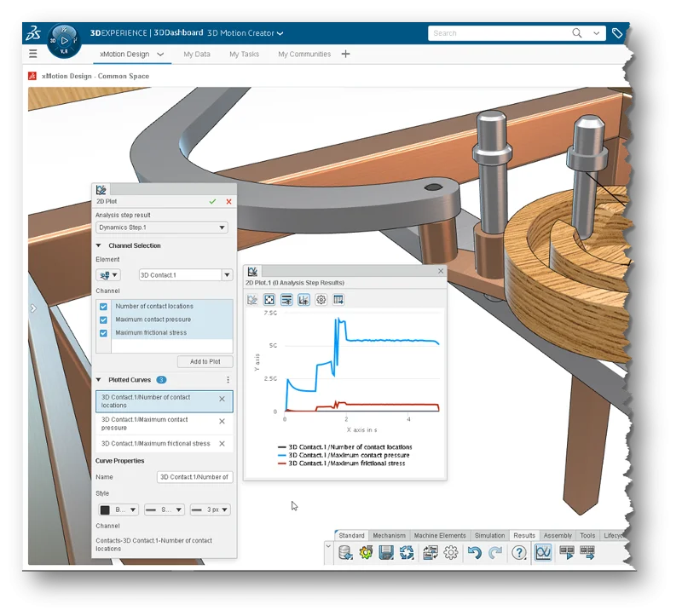
Task: Uncheck Maximum contact pressure channel
Action: pos(103,320)
